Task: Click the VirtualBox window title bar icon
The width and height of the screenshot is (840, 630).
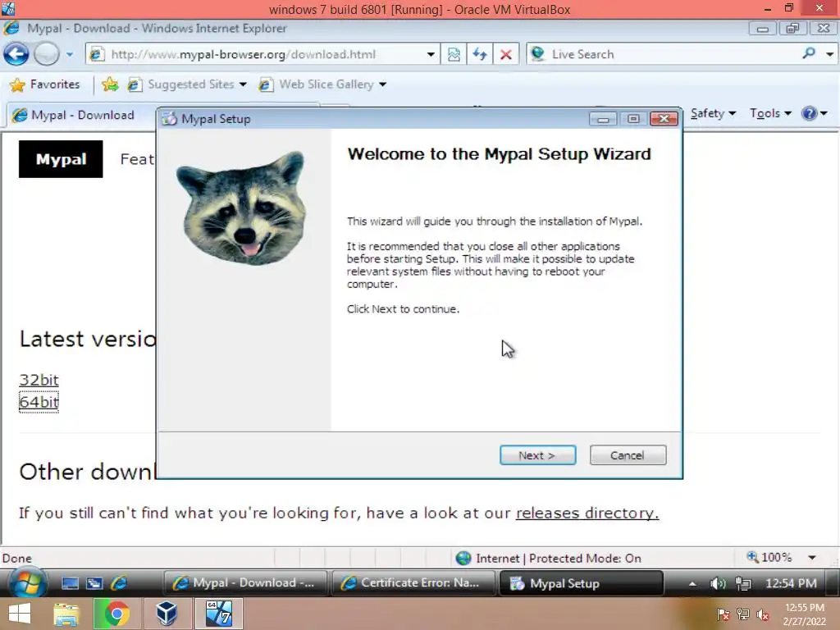Action: click(8, 8)
